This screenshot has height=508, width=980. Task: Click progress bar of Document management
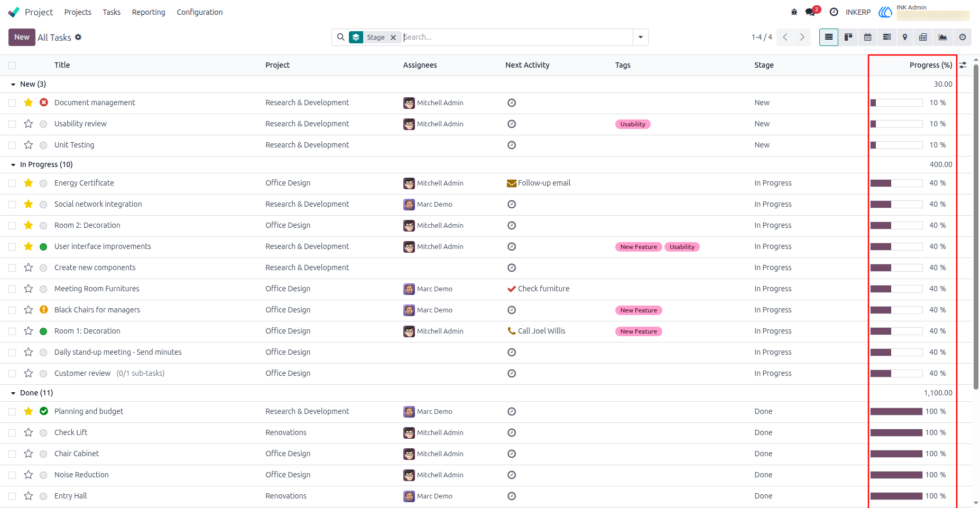click(x=896, y=103)
